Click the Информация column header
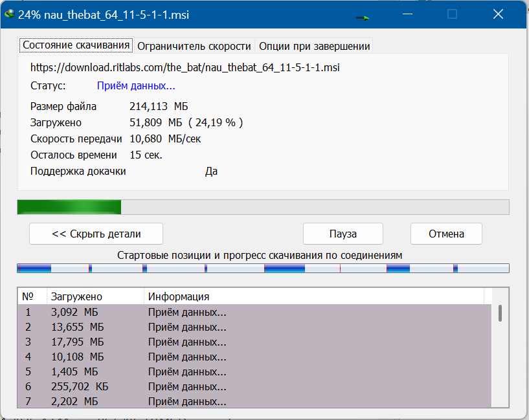 click(x=314, y=296)
